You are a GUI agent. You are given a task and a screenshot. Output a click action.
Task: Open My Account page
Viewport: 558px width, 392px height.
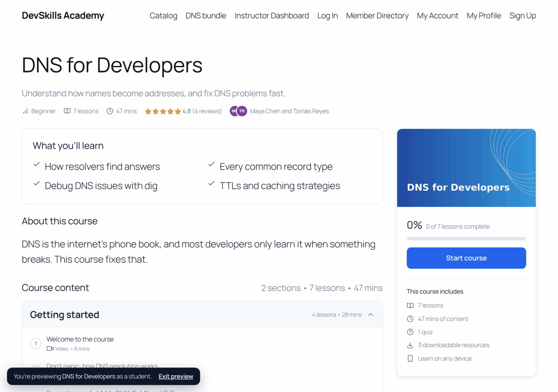(437, 16)
